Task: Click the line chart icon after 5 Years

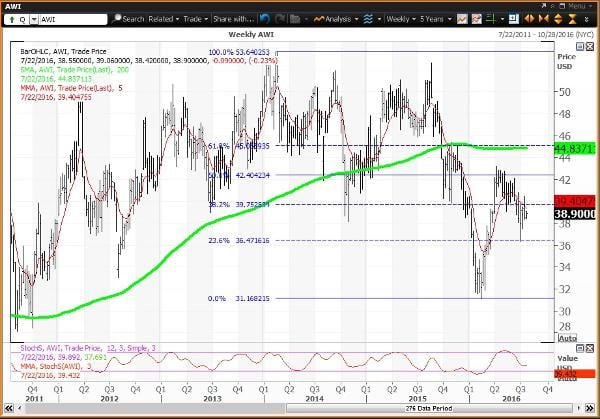Action: [462, 19]
